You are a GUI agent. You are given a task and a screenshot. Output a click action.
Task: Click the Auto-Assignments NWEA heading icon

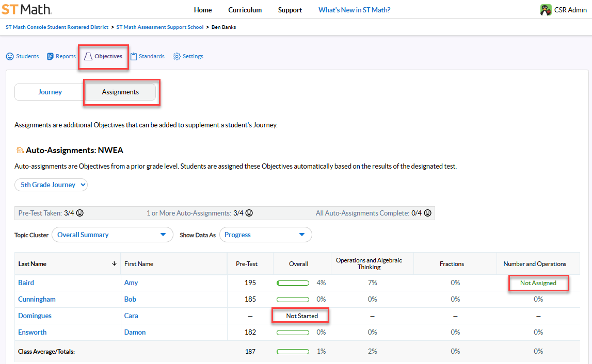point(20,151)
